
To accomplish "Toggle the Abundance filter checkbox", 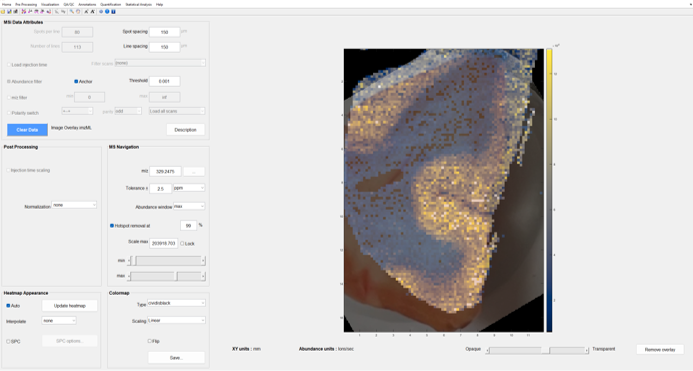I will [9, 81].
